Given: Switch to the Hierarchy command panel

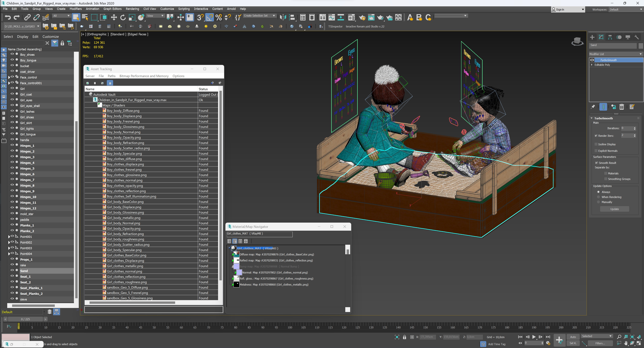Looking at the screenshot, I should (x=610, y=37).
